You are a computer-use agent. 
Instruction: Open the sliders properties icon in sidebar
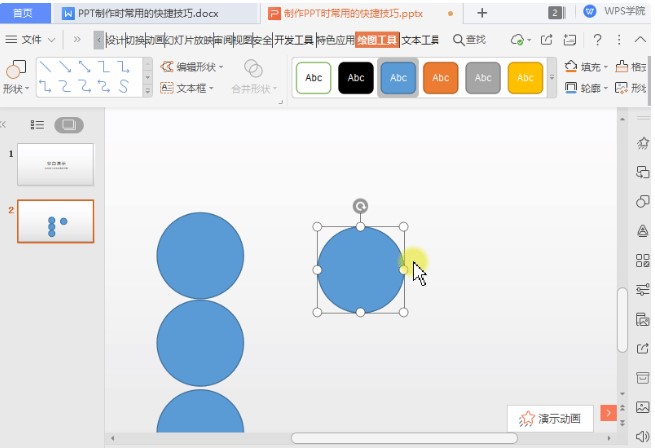click(643, 289)
